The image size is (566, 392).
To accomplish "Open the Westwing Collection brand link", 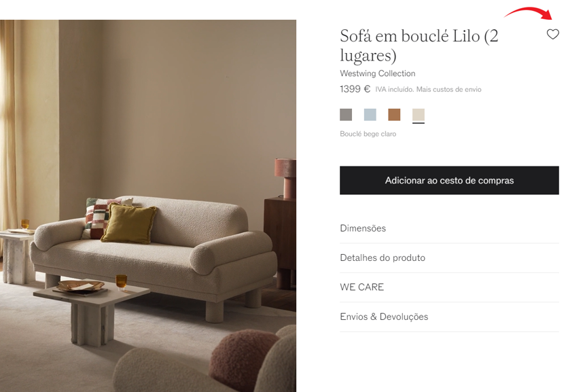I will click(378, 73).
